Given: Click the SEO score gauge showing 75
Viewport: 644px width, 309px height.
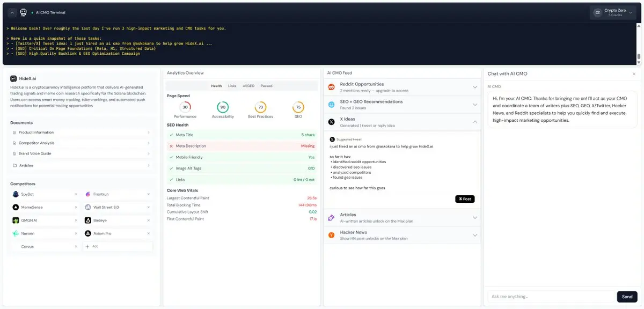Looking at the screenshot, I should tap(298, 107).
